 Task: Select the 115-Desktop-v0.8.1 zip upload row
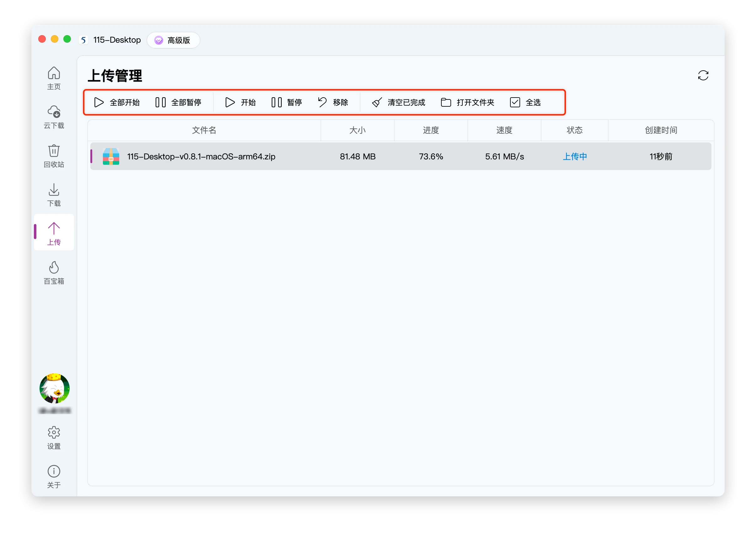click(400, 157)
